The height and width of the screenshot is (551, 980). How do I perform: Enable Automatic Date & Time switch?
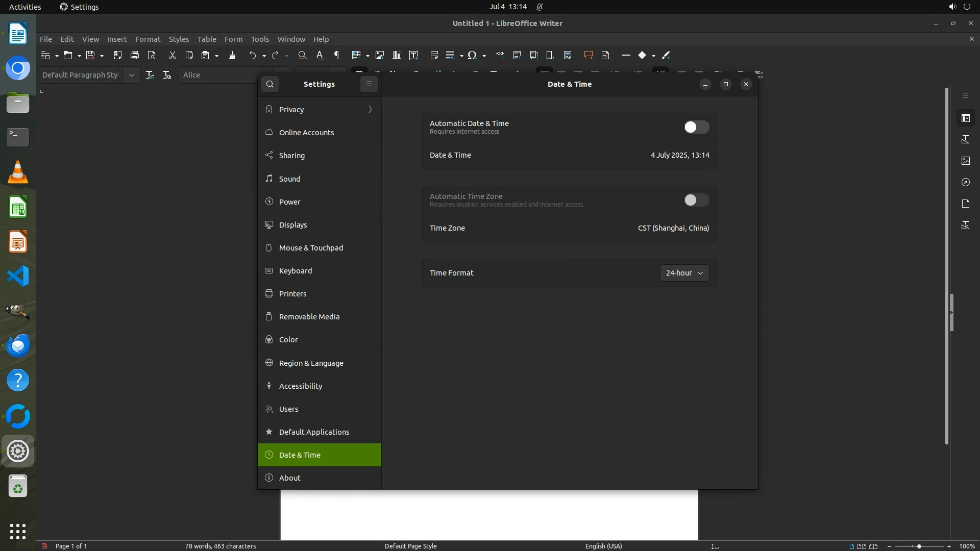coord(696,127)
